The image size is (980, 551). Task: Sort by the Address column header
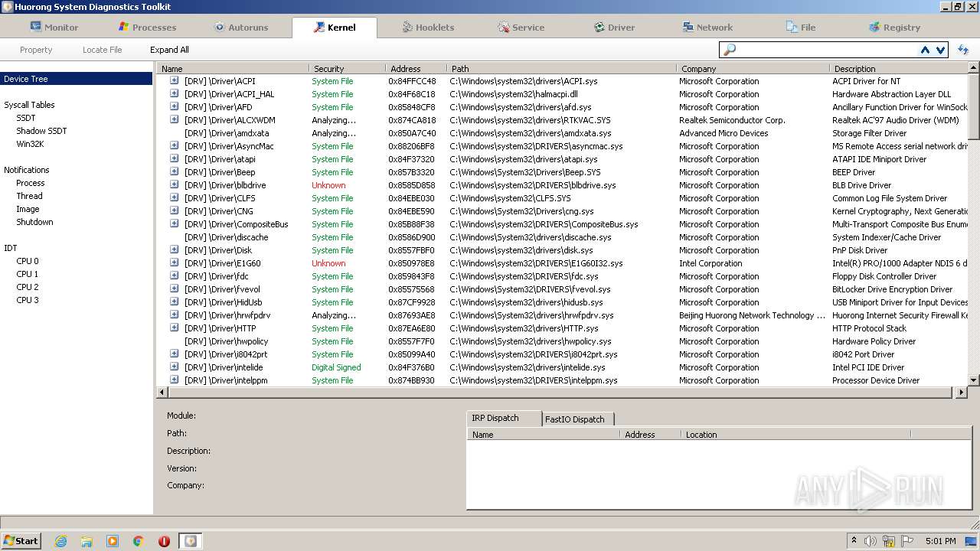pos(416,69)
